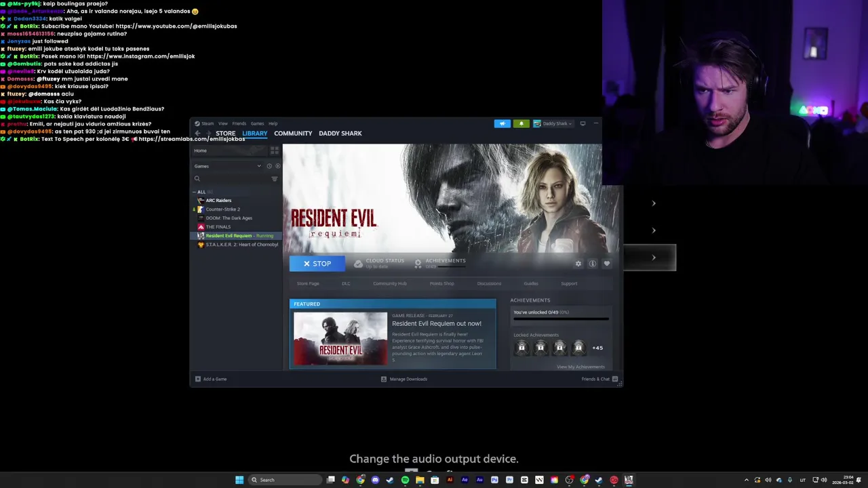Open the Friends menu
868x488 pixels.
(x=239, y=123)
